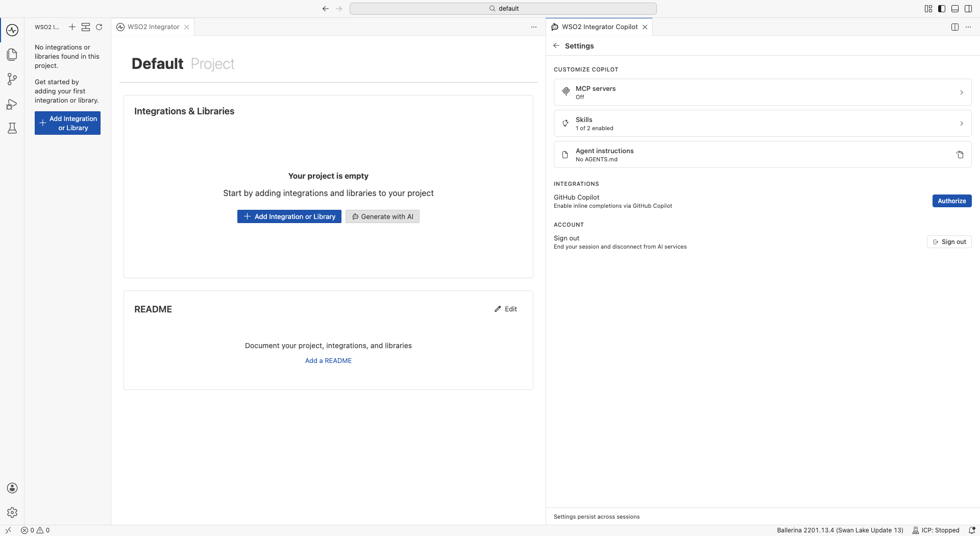Screen dimensions: 980x536
Task: Click the Ballerina version status entry
Action: tap(840, 530)
